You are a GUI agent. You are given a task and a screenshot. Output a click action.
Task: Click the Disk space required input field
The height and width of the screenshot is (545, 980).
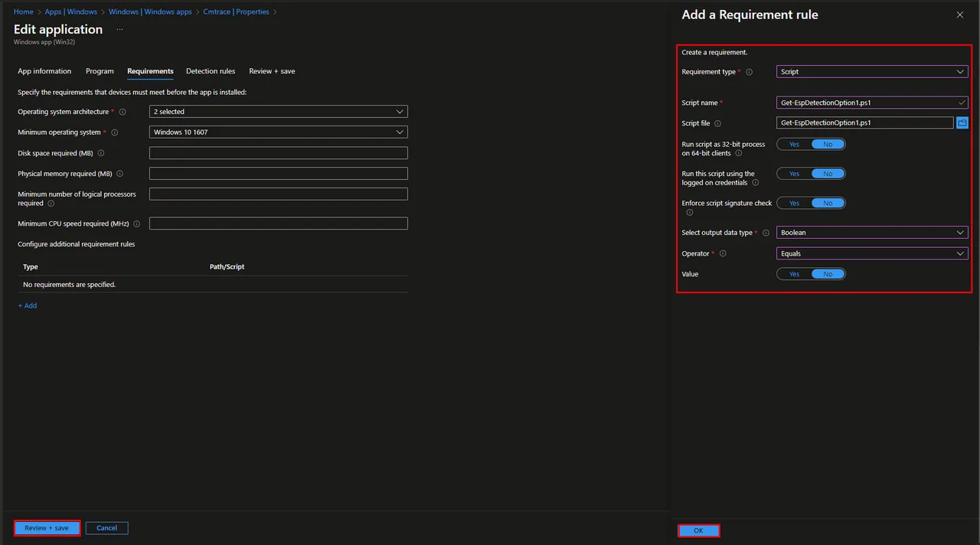coord(279,153)
